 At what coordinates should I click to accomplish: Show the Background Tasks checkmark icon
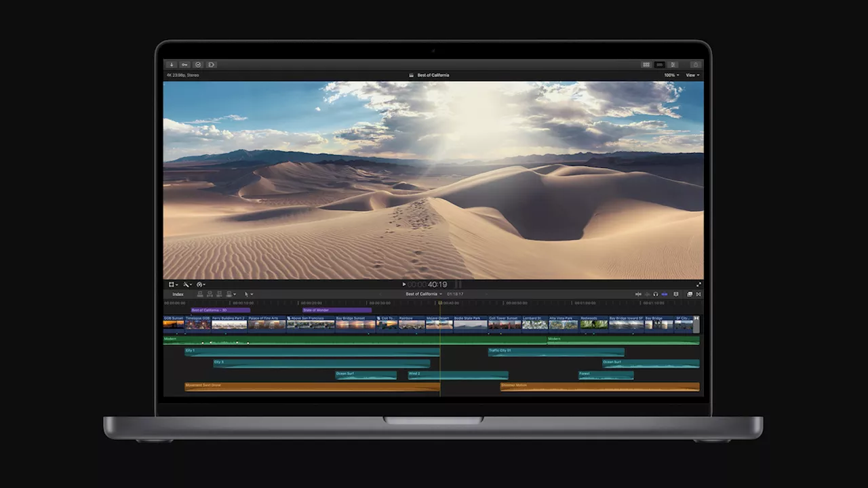[198, 64]
